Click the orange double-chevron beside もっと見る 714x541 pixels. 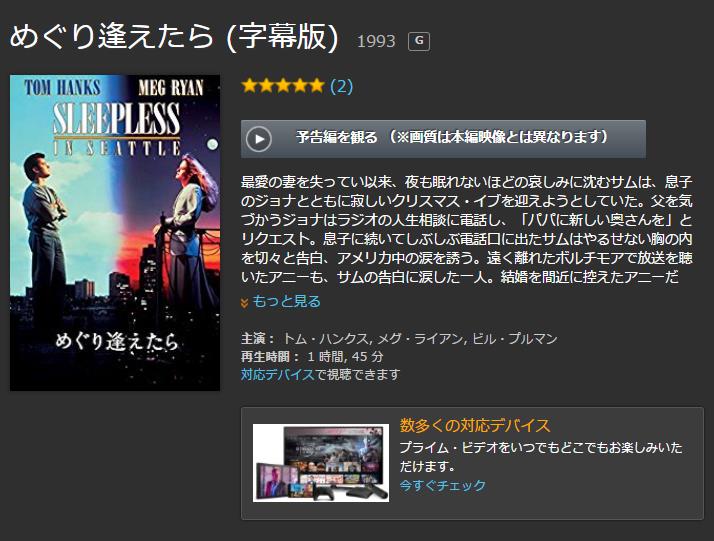(x=245, y=303)
